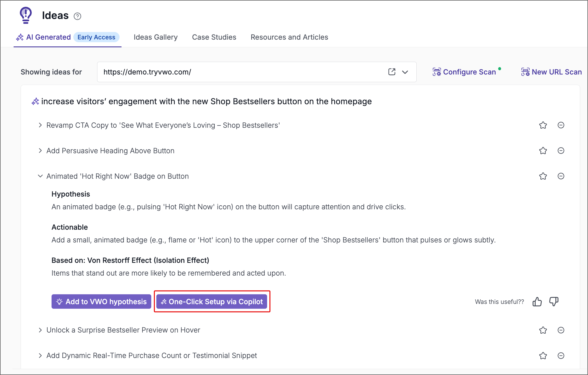This screenshot has height=375, width=588.
Task: Select the Hypothesis heading text
Action: 71,194
